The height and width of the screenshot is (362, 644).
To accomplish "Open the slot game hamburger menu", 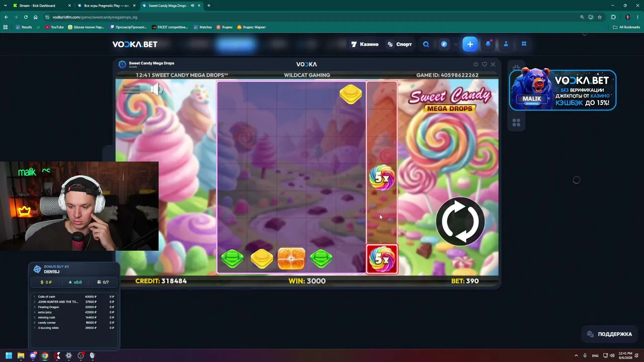I will (x=131, y=89).
